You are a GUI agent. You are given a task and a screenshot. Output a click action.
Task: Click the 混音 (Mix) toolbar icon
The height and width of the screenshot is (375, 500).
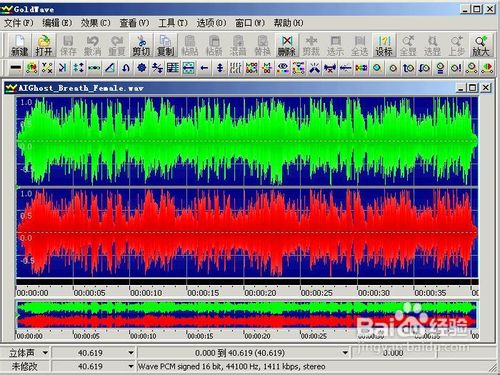238,45
